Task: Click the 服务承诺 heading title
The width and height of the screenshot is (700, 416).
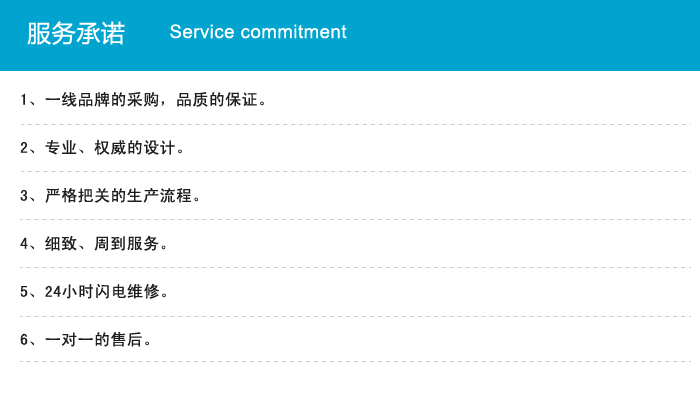Action: tap(76, 33)
